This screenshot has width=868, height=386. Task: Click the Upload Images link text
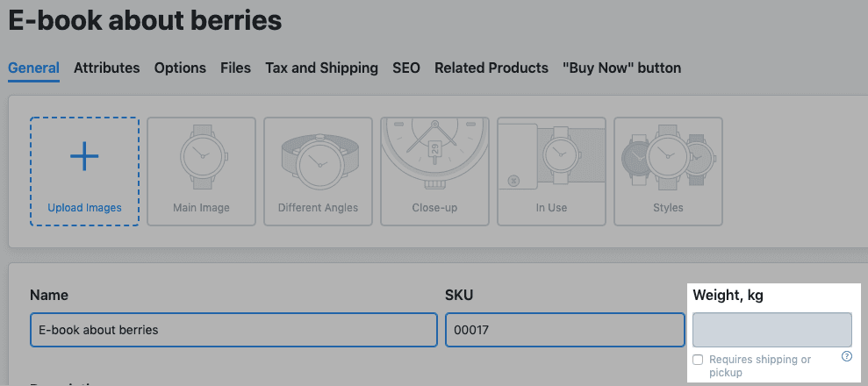[x=84, y=208]
